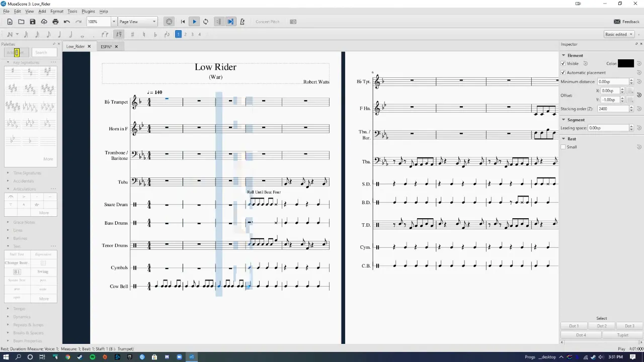Viewport: 644px width, 362px height.
Task: Start playback with the play button
Action: click(x=194, y=22)
